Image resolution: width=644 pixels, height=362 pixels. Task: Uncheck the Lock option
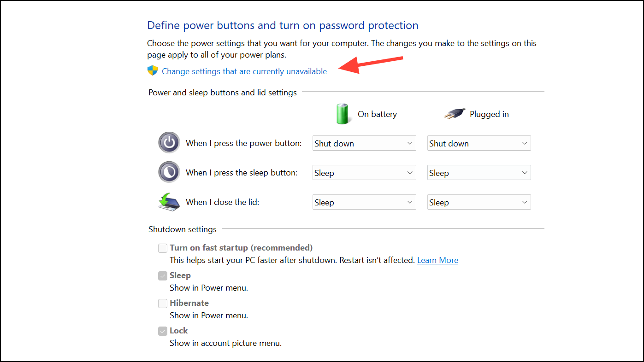click(162, 331)
